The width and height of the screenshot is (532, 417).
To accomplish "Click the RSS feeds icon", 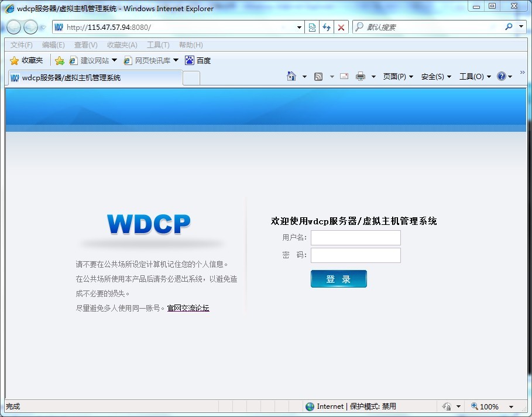I will (x=318, y=77).
